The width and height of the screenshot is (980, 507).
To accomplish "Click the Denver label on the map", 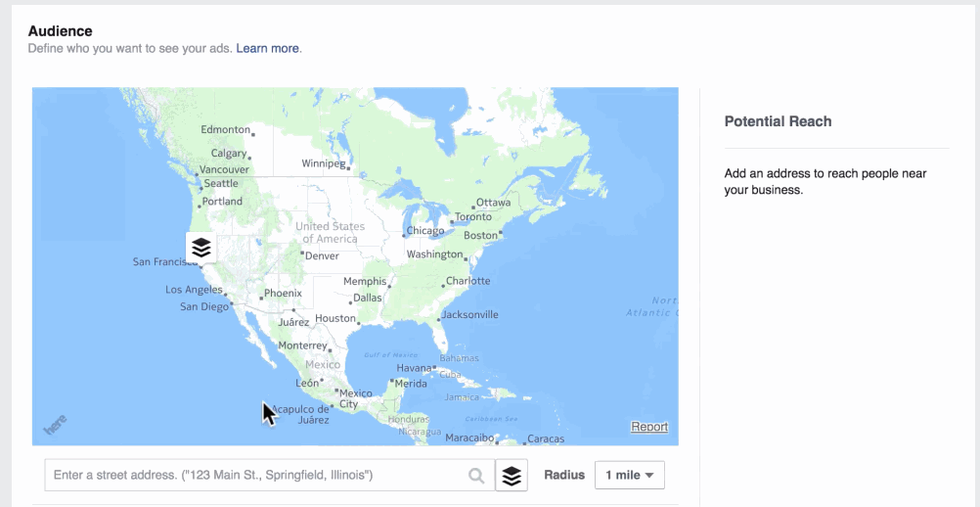I will click(x=322, y=255).
